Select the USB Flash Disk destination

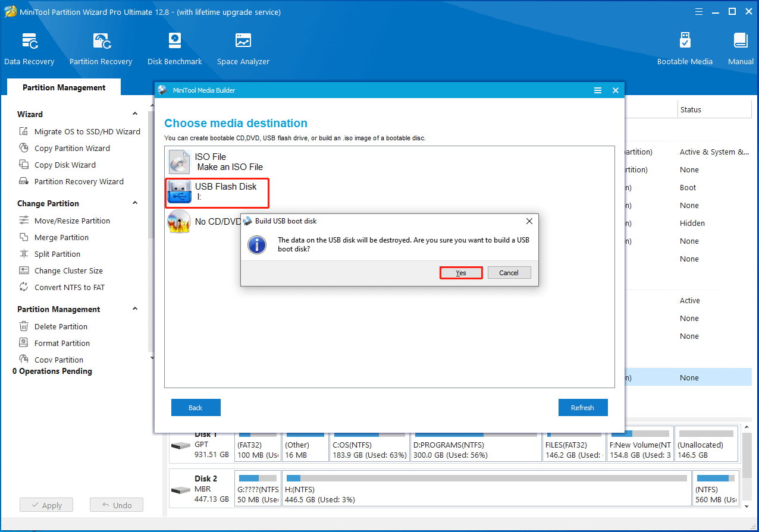tap(217, 193)
